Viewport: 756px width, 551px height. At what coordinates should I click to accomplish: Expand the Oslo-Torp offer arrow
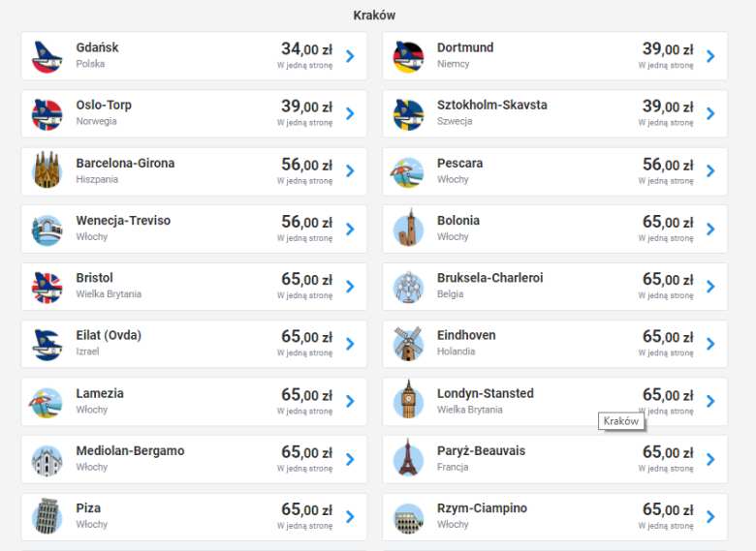350,113
